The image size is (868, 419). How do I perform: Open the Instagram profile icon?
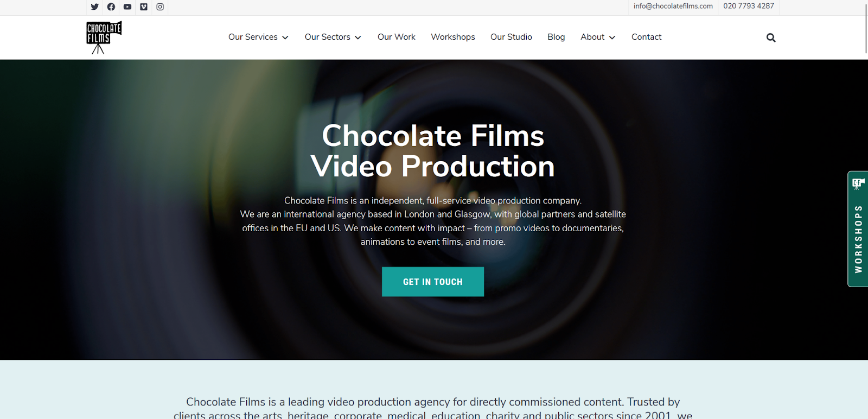pos(160,7)
